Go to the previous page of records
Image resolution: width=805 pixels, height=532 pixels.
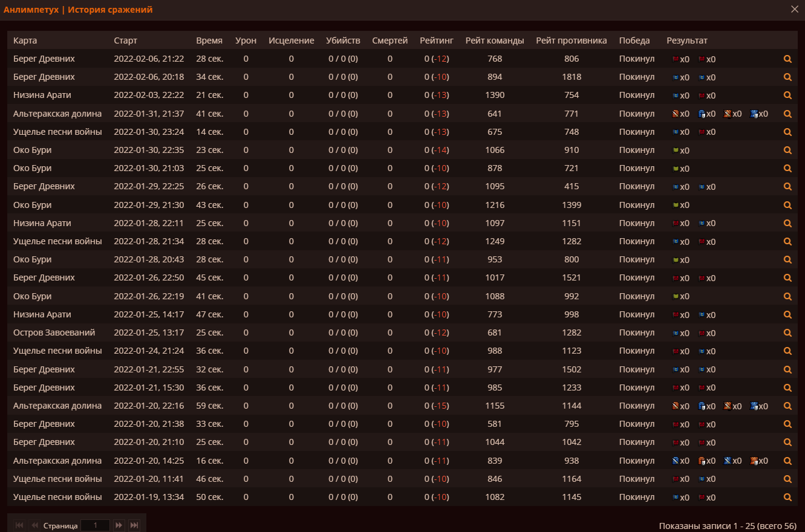[34, 525]
